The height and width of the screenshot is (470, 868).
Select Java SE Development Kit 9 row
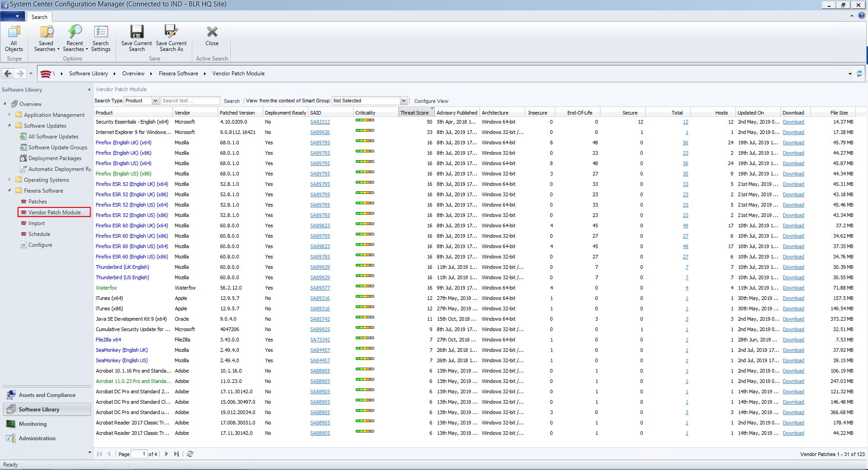(474, 319)
